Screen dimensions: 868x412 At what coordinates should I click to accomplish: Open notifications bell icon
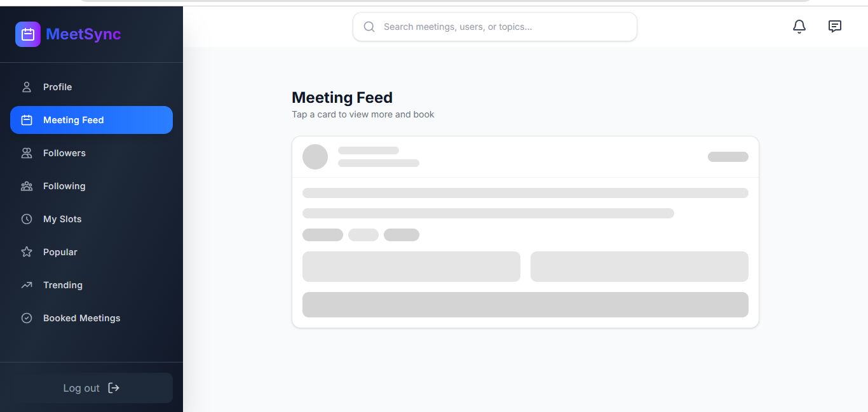point(799,27)
